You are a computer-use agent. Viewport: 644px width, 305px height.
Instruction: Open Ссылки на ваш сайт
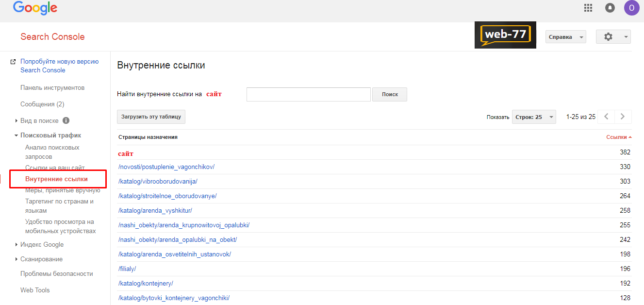coord(55,168)
